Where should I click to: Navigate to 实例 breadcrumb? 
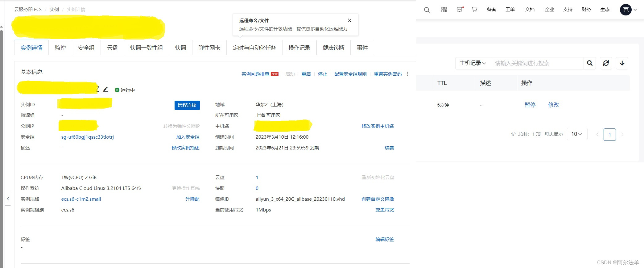click(54, 10)
